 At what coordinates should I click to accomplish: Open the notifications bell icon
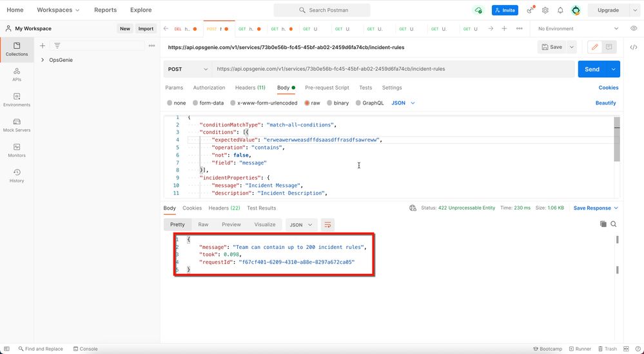[x=560, y=10]
